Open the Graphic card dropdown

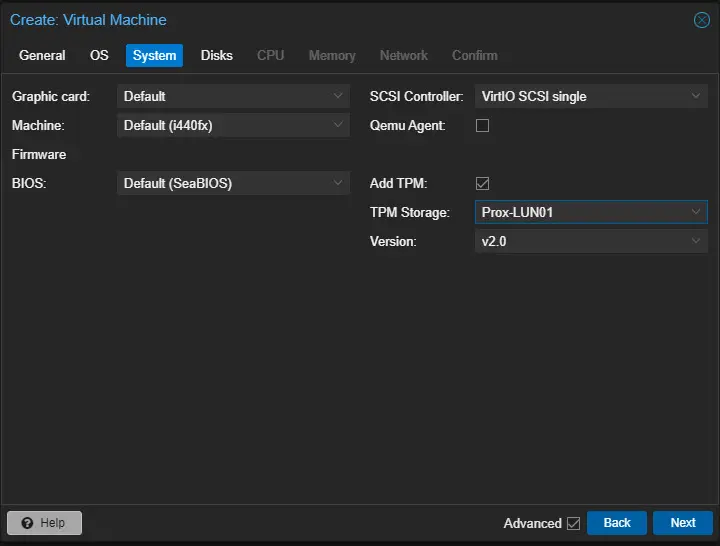click(x=338, y=97)
